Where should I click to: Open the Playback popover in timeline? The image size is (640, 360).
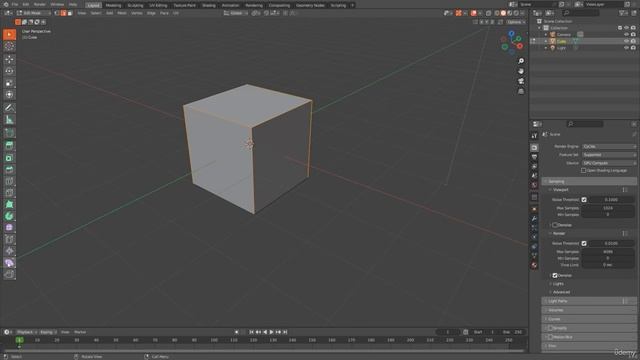pyautogui.click(x=27, y=332)
